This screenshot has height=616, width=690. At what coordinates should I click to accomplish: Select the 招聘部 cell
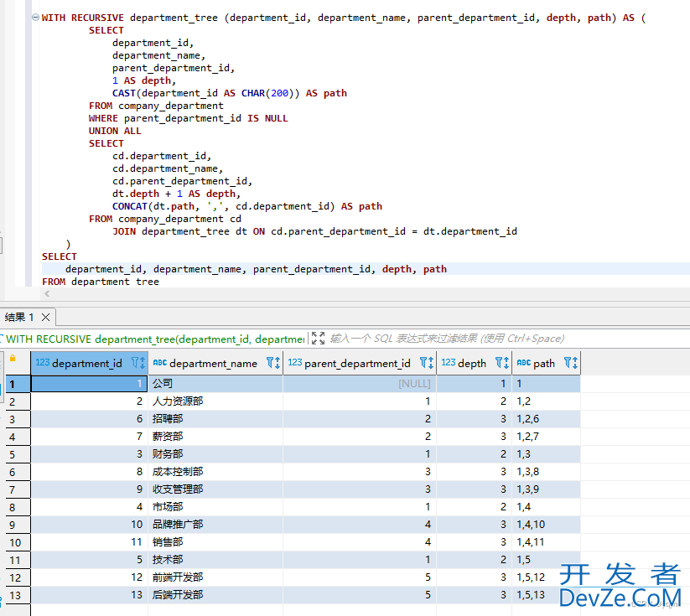pyautogui.click(x=215, y=419)
